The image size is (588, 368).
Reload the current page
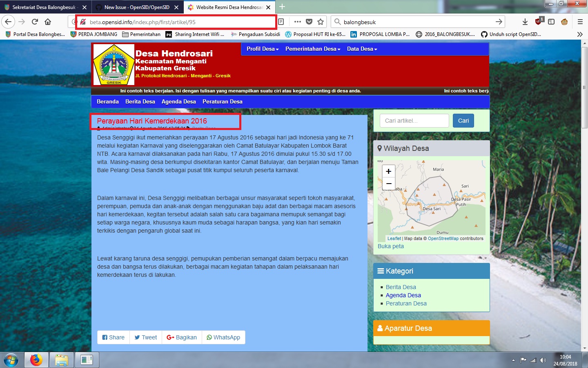34,22
